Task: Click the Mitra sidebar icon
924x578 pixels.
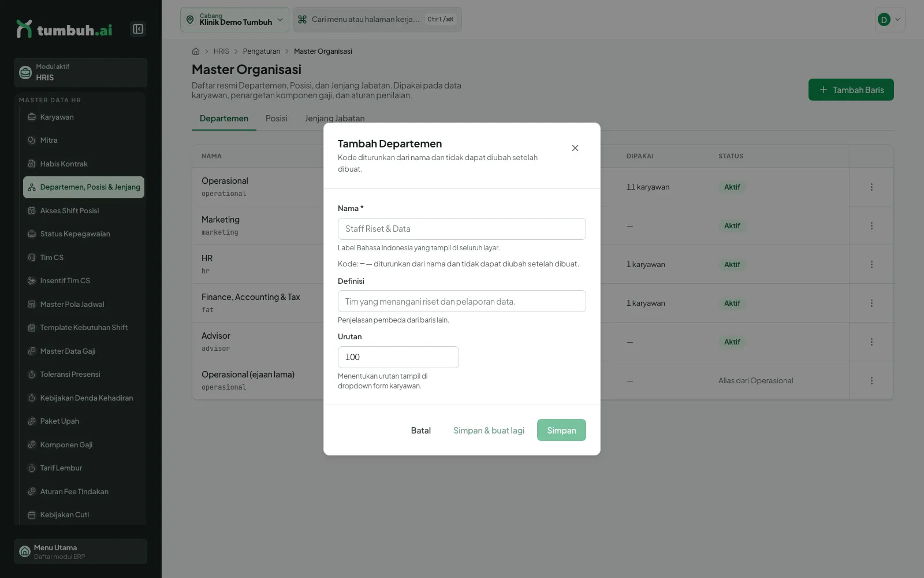Action: [32, 140]
